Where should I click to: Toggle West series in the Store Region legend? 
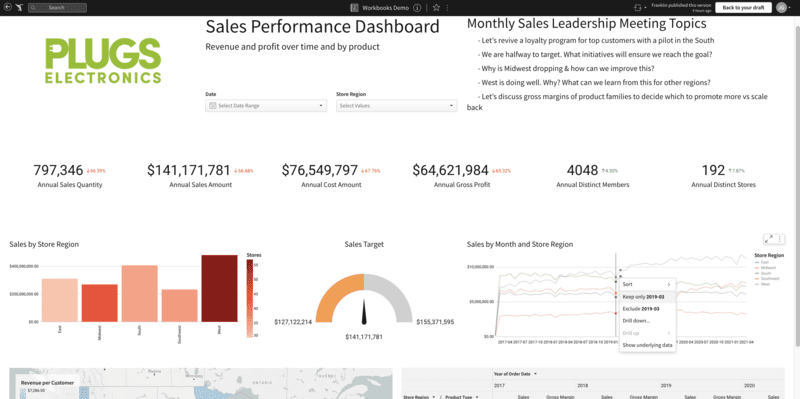[x=764, y=284]
